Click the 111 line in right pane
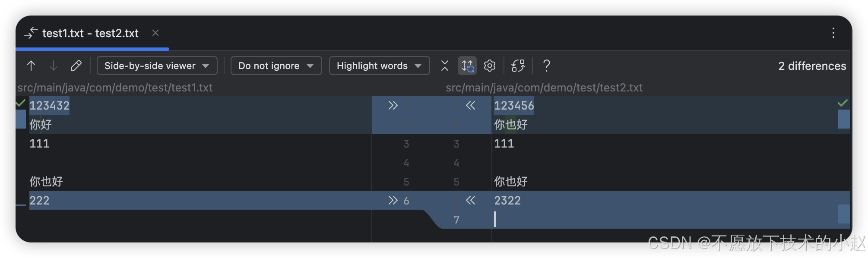Viewport: 868px width, 258px height. point(504,143)
